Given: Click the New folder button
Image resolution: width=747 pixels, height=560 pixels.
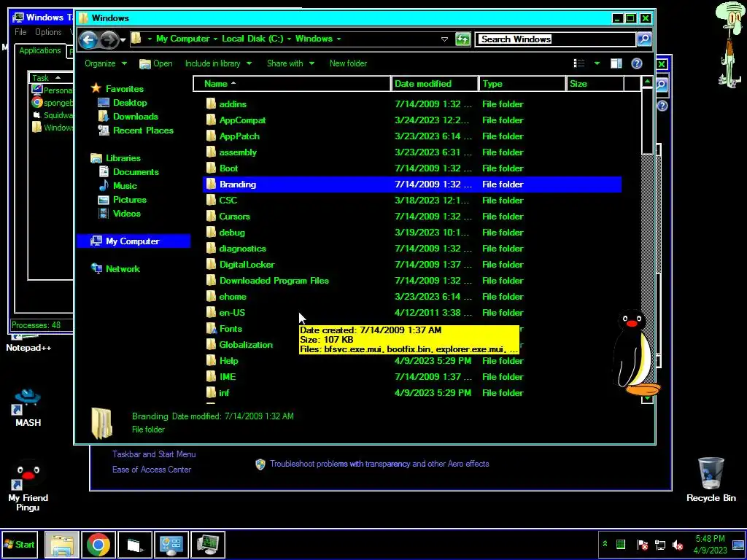Looking at the screenshot, I should click(x=348, y=63).
